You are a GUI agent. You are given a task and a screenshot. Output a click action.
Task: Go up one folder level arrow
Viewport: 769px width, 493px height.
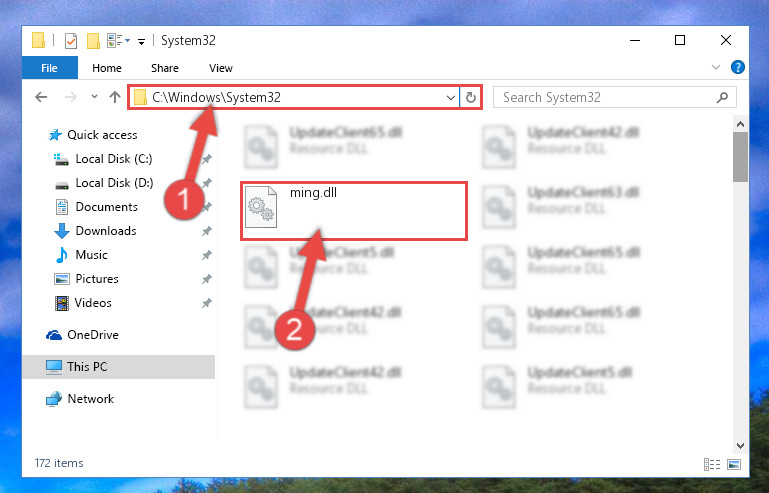[115, 97]
